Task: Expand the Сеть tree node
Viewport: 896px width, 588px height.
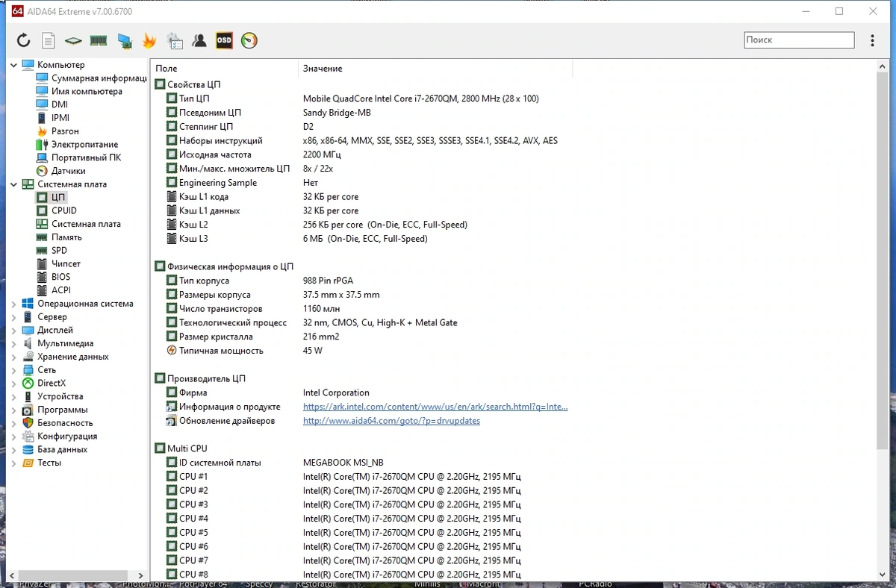Action: (x=14, y=370)
